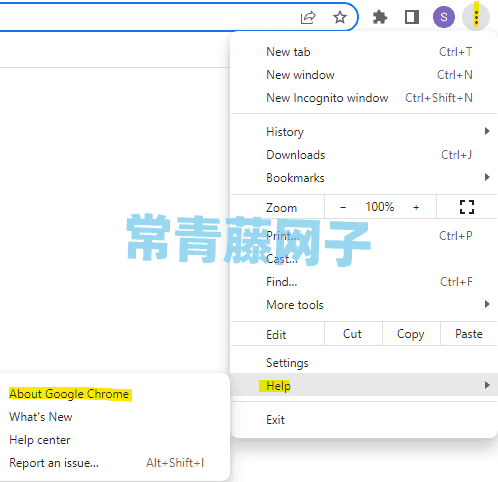Open the profile avatar labeled S

pyautogui.click(x=444, y=17)
